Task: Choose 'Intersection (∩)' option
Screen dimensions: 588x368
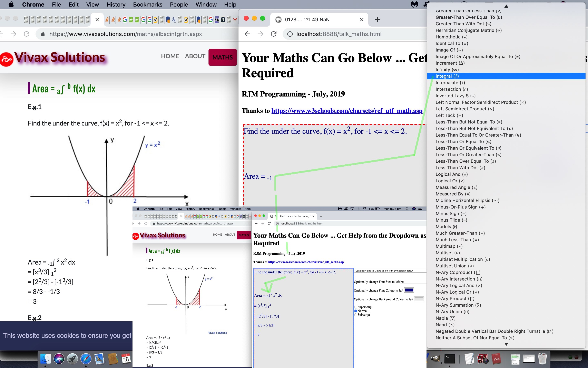Action: click(x=506, y=89)
